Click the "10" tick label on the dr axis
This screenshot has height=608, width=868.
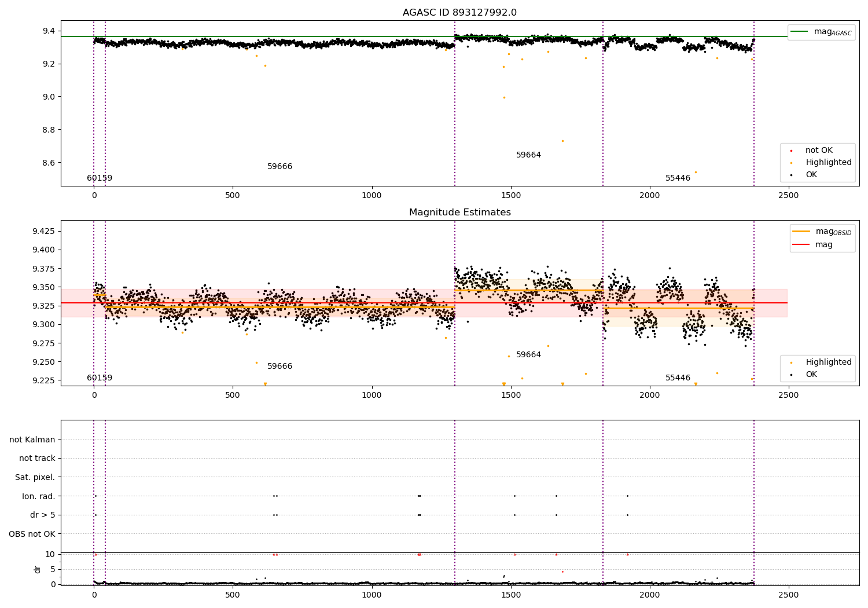(50, 554)
